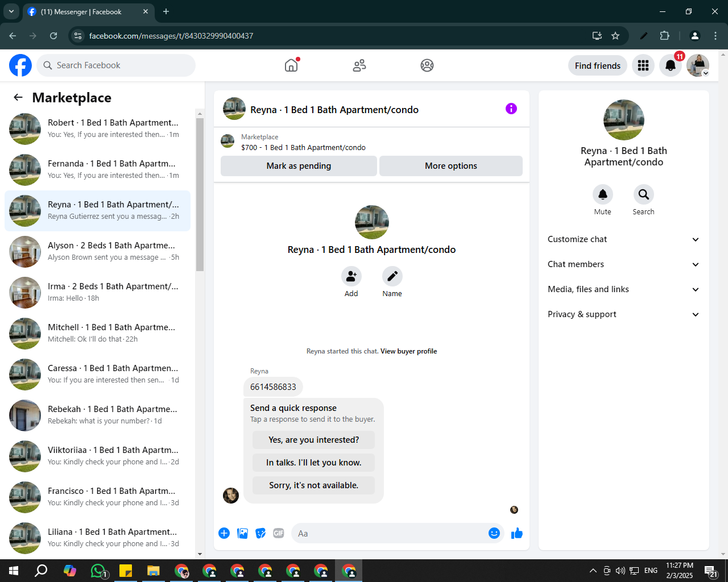Open the Chrome profile icon

(x=695, y=36)
